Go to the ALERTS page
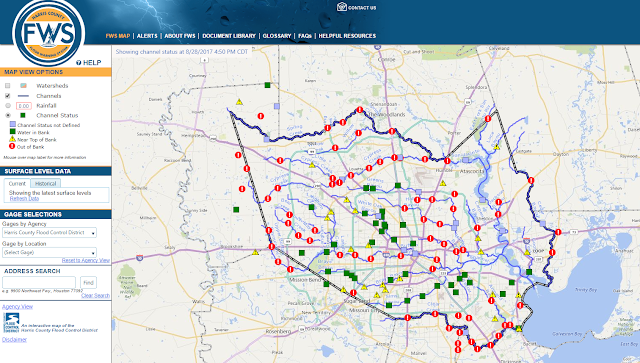 (147, 36)
